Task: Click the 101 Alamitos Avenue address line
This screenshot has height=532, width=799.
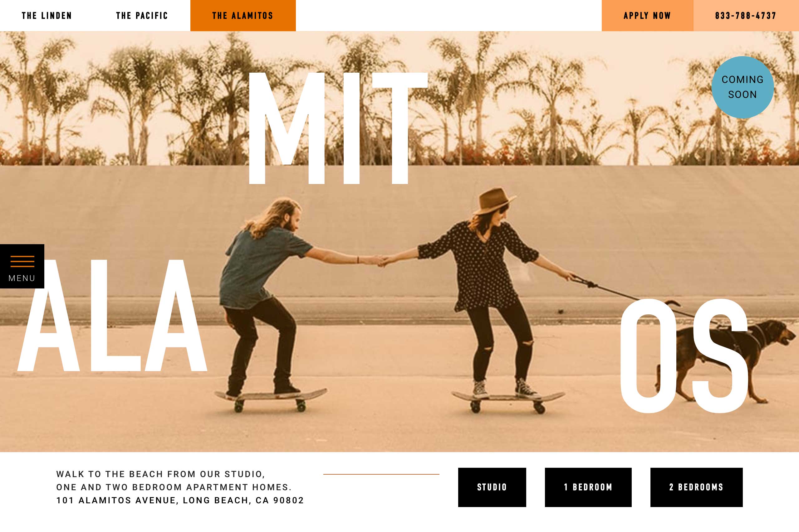Action: (180, 501)
